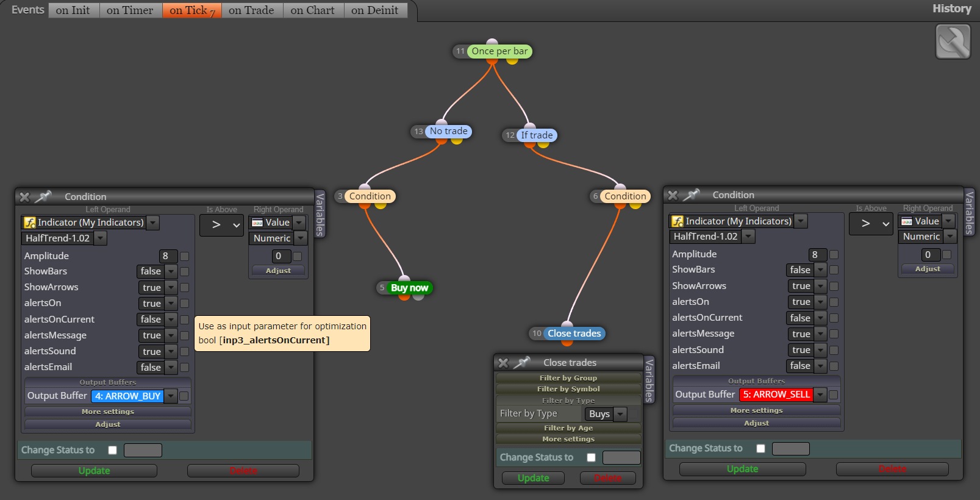
Task: Open the 4: ARROW_BUY output buffer dropdown
Action: (134, 396)
